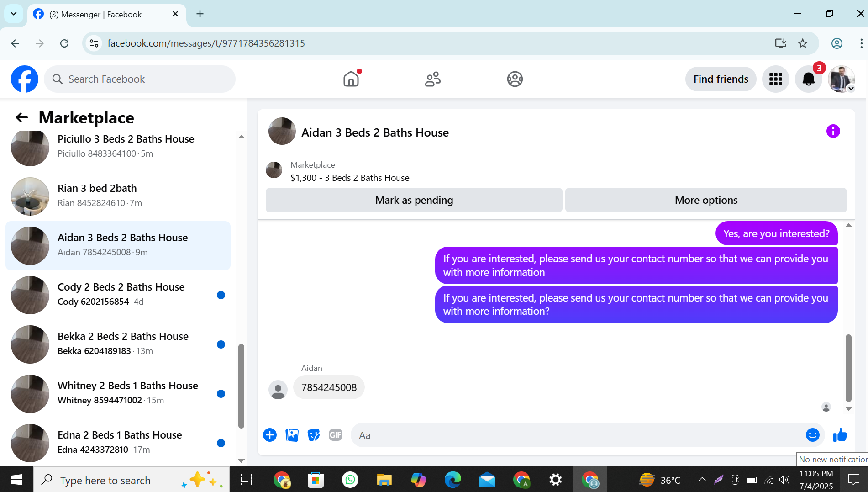Click the 'Yes, are you interested?' message bubble
The image size is (868, 492).
coord(776,233)
